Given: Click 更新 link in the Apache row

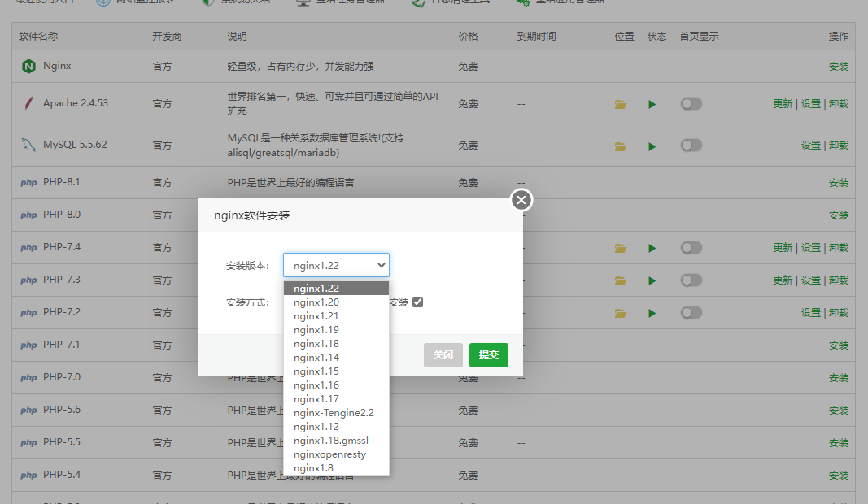Looking at the screenshot, I should coord(783,104).
